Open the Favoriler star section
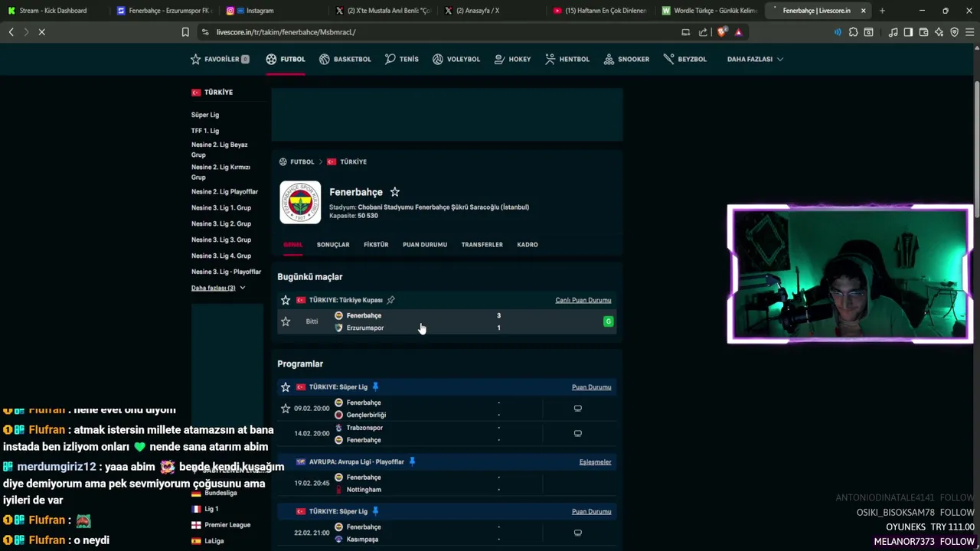980x551 pixels. 220,59
